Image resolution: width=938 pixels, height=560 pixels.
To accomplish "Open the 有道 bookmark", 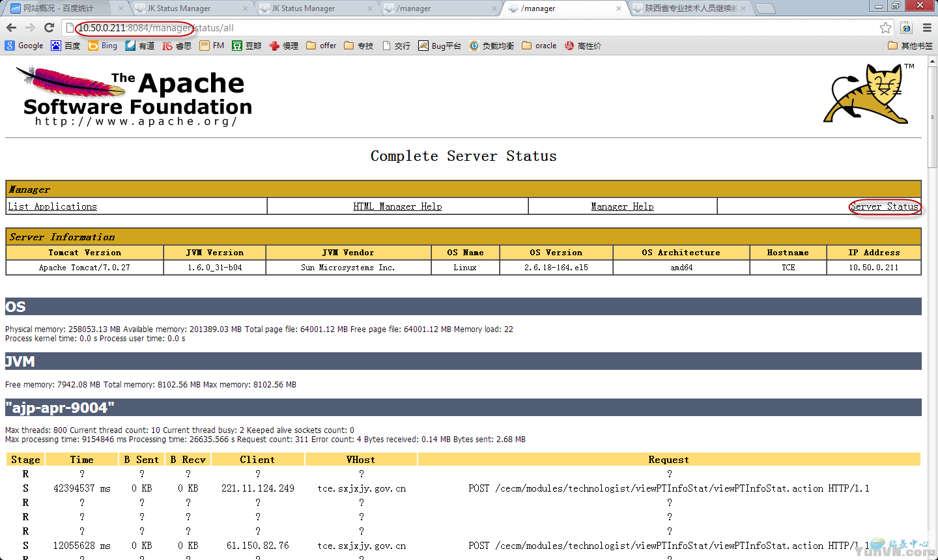I will (140, 46).
